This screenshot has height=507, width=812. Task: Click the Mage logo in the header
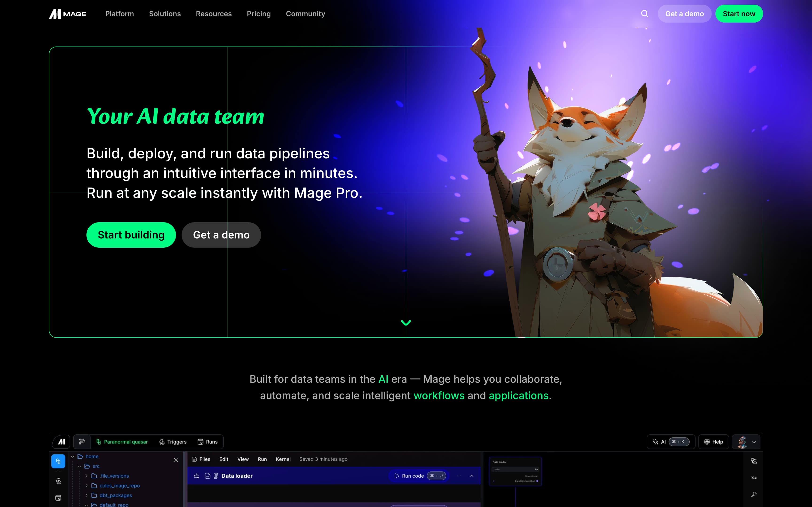tap(68, 14)
